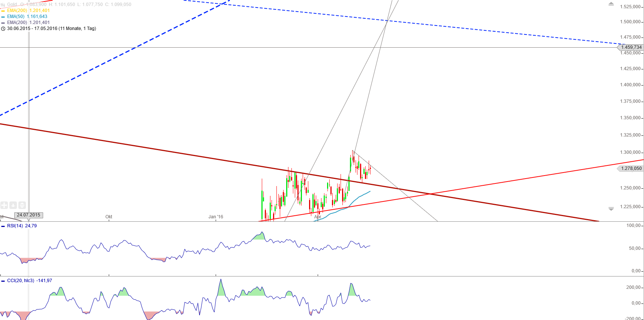Click the pan/move chart arrows icon
Screen dimensions: 644x320
[x=4, y=205]
